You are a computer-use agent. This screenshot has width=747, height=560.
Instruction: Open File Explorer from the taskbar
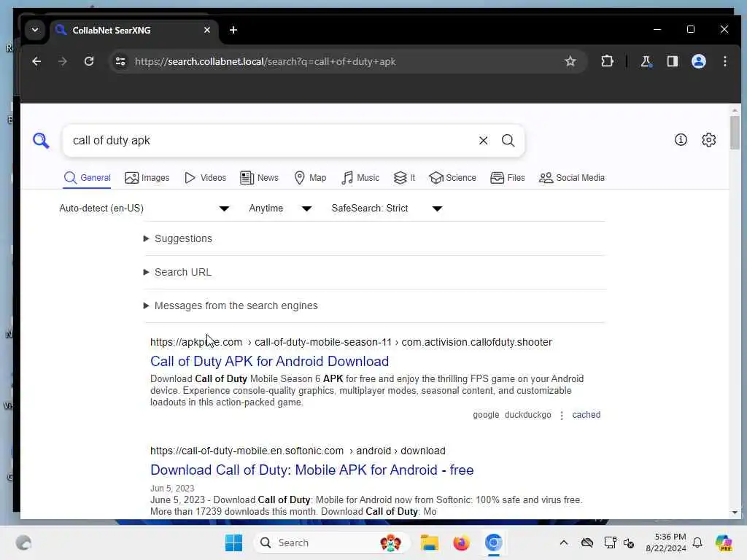pyautogui.click(x=429, y=542)
